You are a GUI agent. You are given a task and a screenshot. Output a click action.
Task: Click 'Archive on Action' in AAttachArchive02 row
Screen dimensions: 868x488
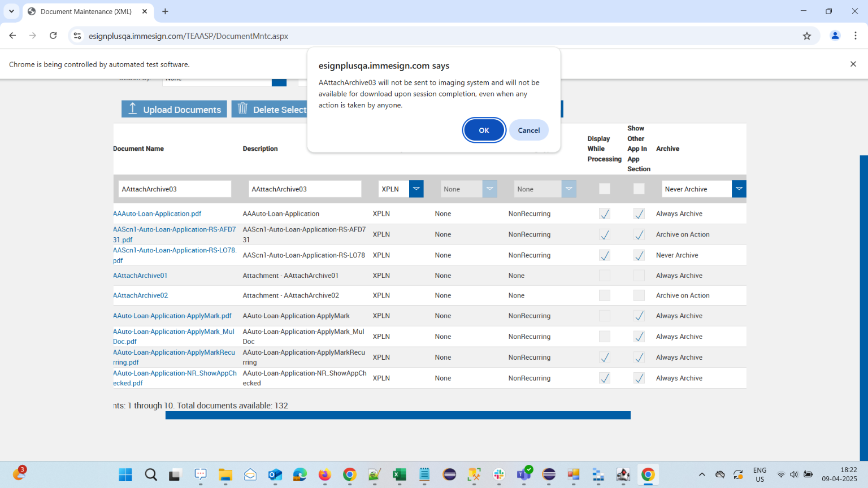click(x=683, y=295)
